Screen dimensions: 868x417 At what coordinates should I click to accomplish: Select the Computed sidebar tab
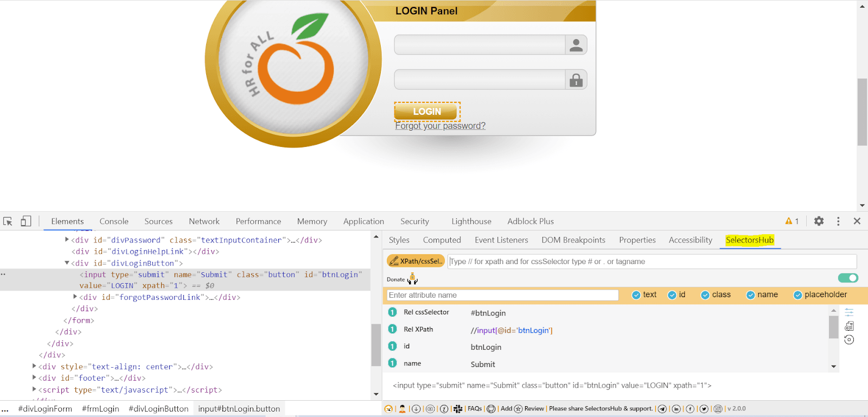tap(442, 240)
